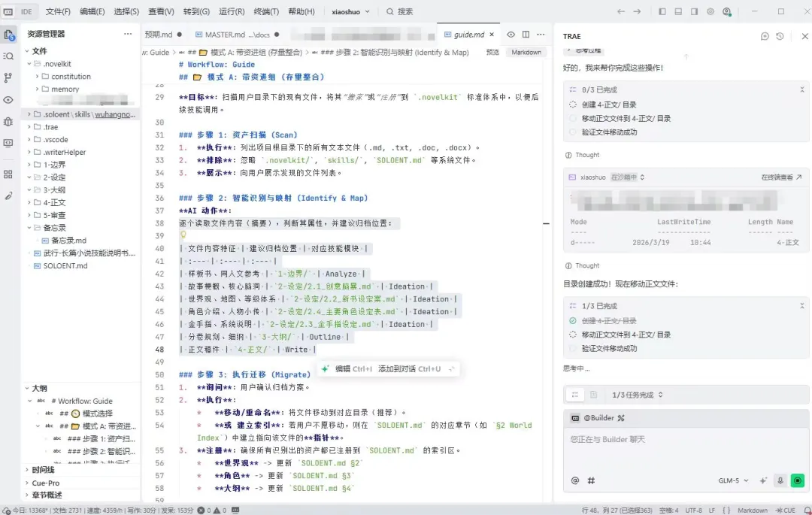The image size is (812, 515).
Task: Collapse the 1/3 已完成 task card
Action: click(801, 306)
